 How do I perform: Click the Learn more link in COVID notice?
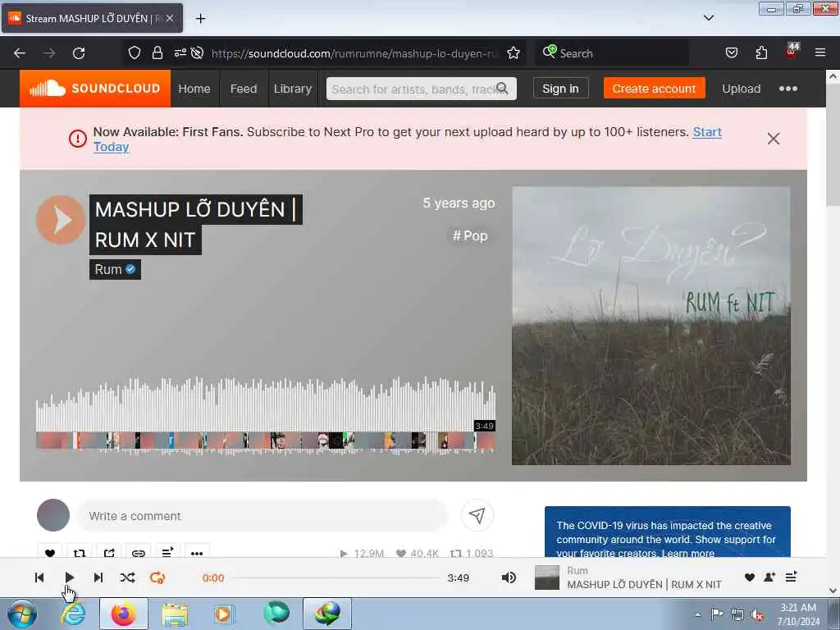(x=688, y=553)
